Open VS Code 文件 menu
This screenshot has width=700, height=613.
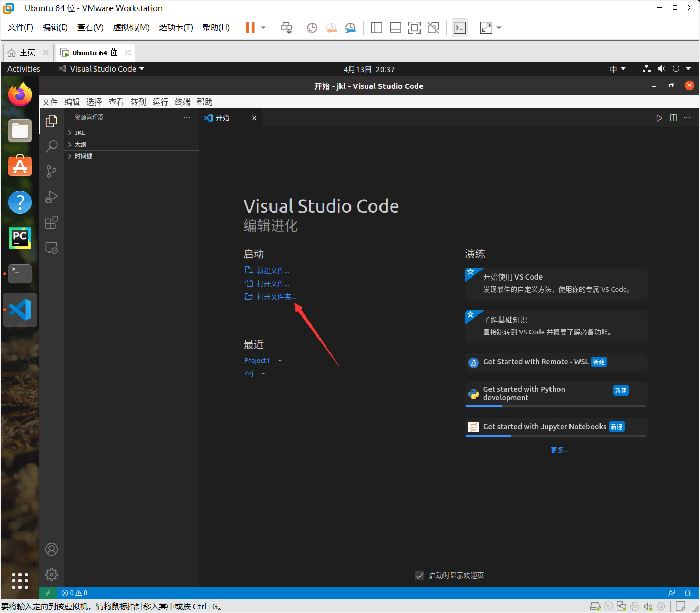point(50,102)
